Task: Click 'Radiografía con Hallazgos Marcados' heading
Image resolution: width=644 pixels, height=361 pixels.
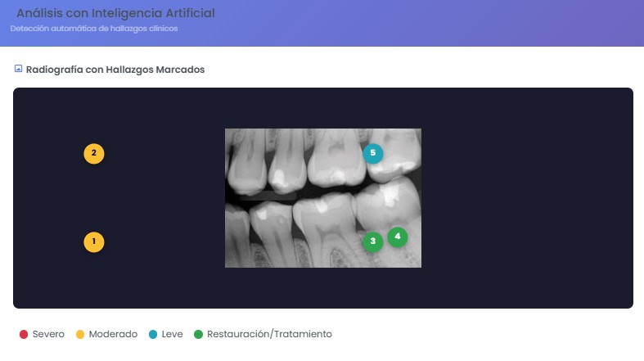Action: click(115, 70)
